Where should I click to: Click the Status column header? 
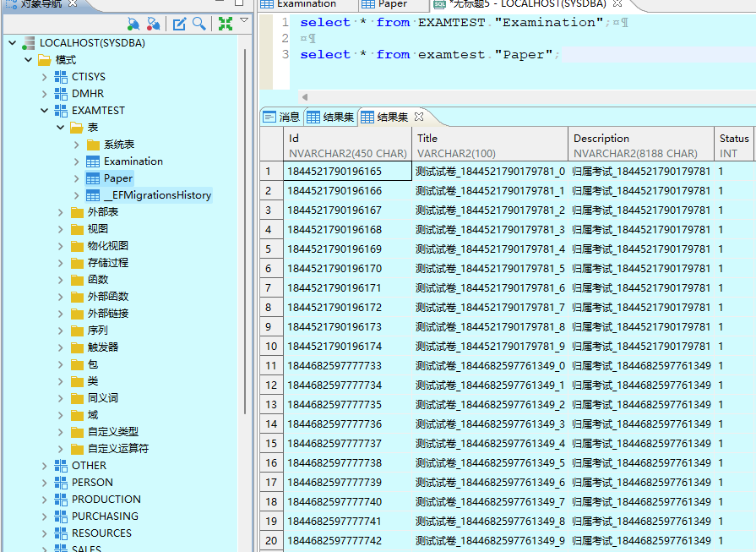[734, 144]
